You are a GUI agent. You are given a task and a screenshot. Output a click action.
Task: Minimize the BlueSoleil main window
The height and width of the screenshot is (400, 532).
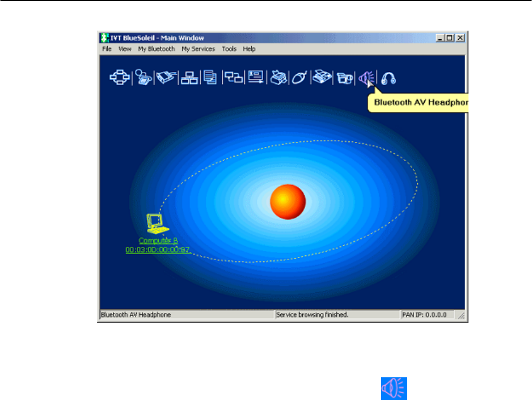tap(440, 37)
